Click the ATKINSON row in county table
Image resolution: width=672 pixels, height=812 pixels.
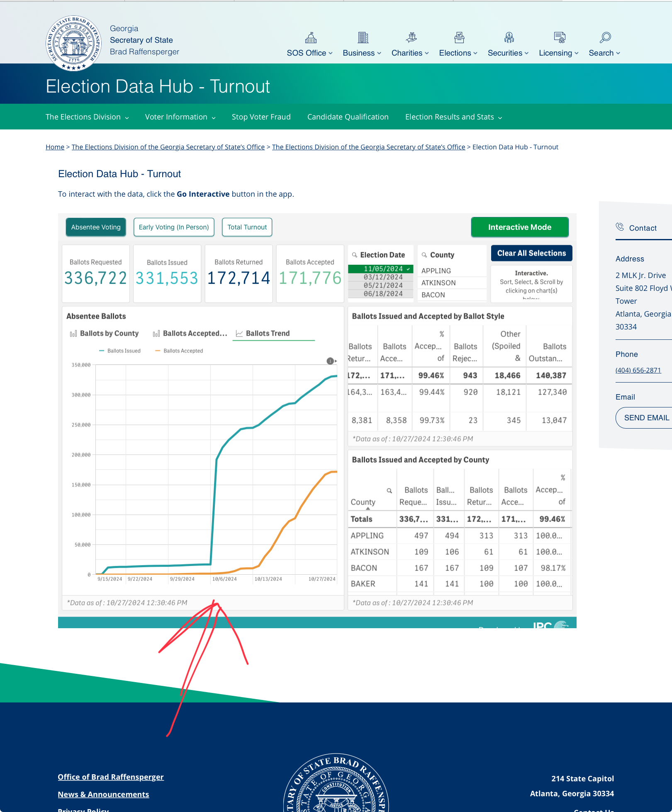[x=460, y=552]
